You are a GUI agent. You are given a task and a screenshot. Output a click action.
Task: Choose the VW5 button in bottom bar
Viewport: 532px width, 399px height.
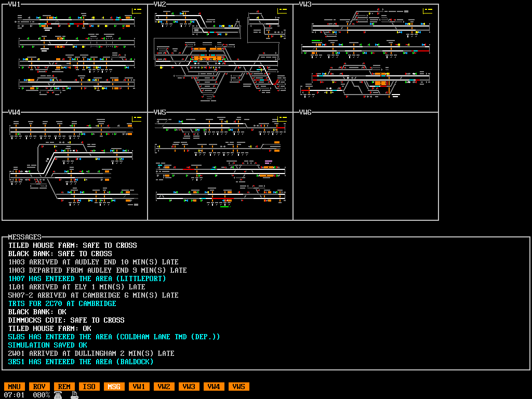[x=238, y=387]
